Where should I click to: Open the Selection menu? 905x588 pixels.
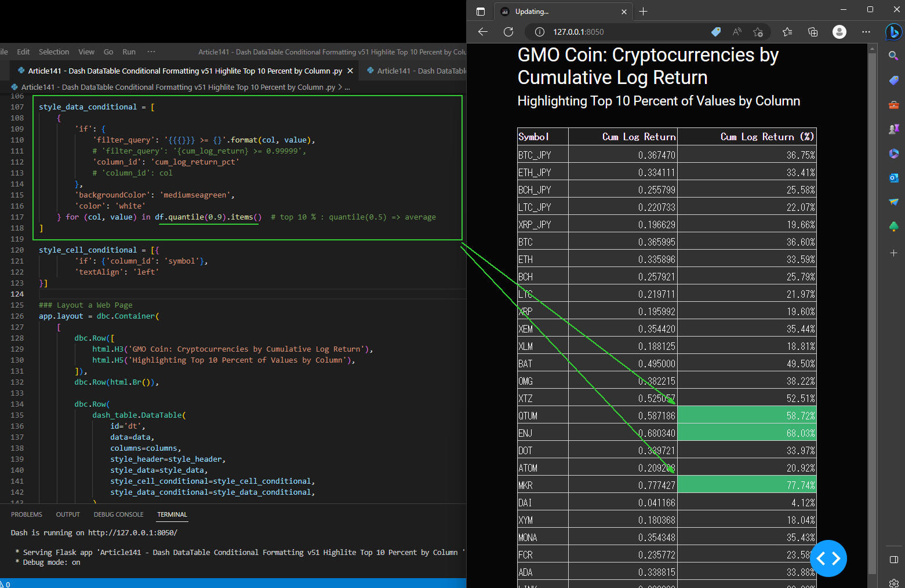54,52
